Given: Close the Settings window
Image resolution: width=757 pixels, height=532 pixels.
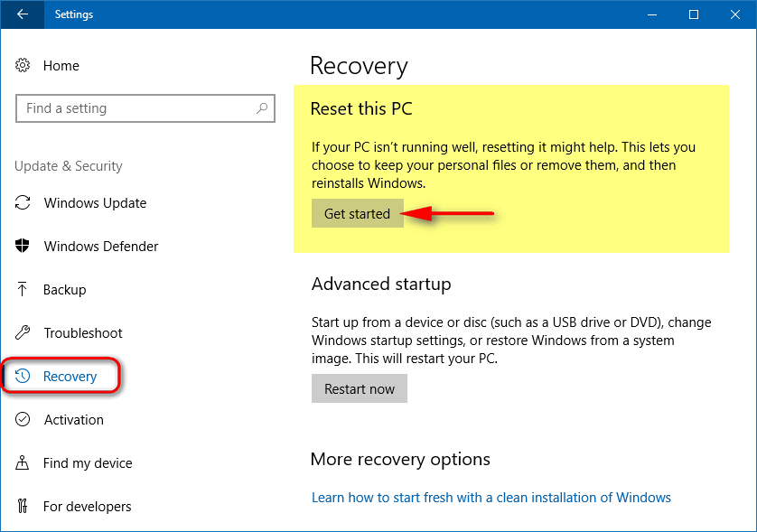Looking at the screenshot, I should [x=735, y=14].
